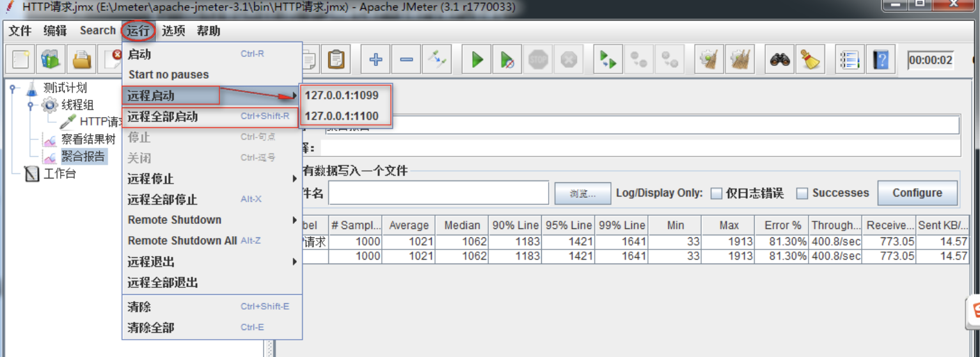Choose Remote Shutdown All menu item
Viewport: 980px width, 357px height.
(212, 241)
